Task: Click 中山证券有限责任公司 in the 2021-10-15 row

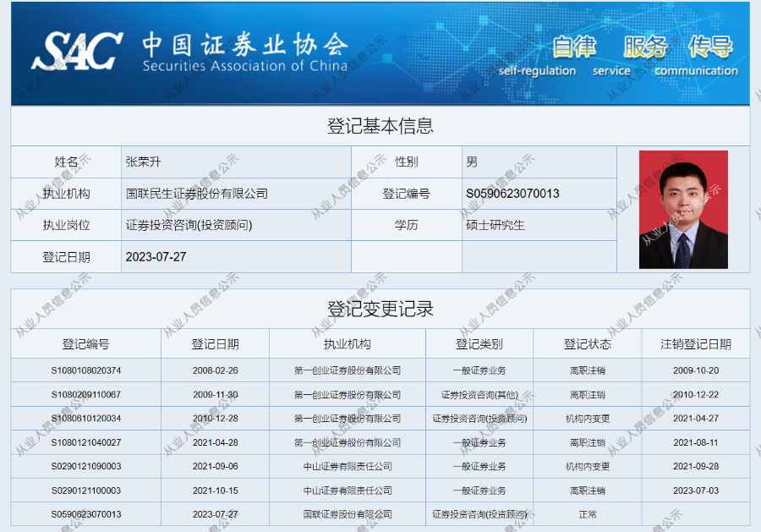Action: pyautogui.click(x=347, y=491)
